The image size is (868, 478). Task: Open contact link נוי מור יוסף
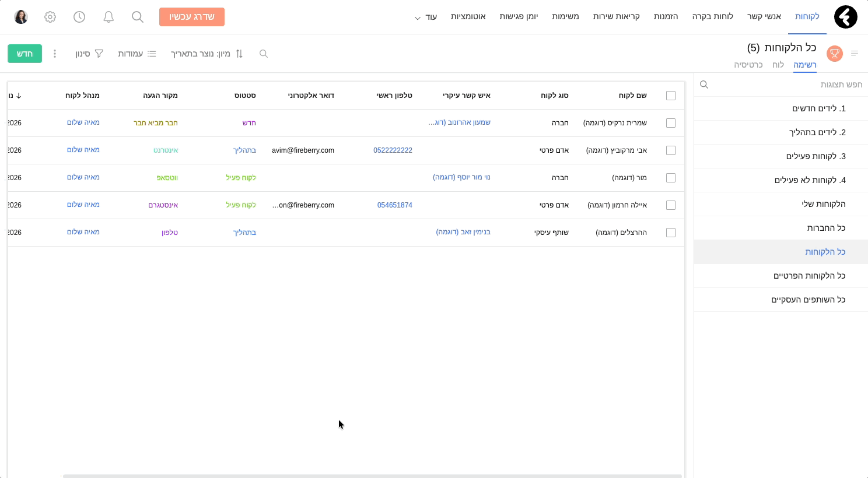[x=461, y=177]
